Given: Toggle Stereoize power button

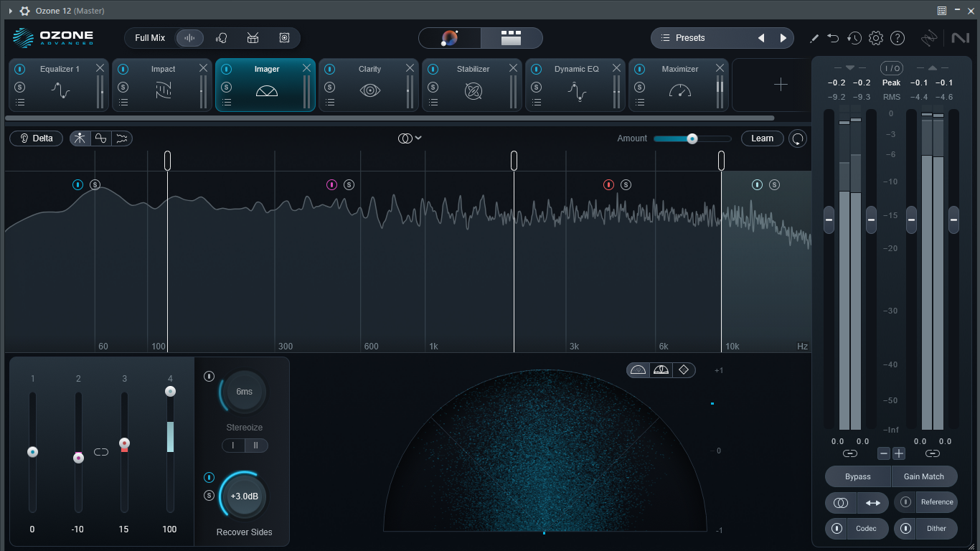Looking at the screenshot, I should pos(209,376).
